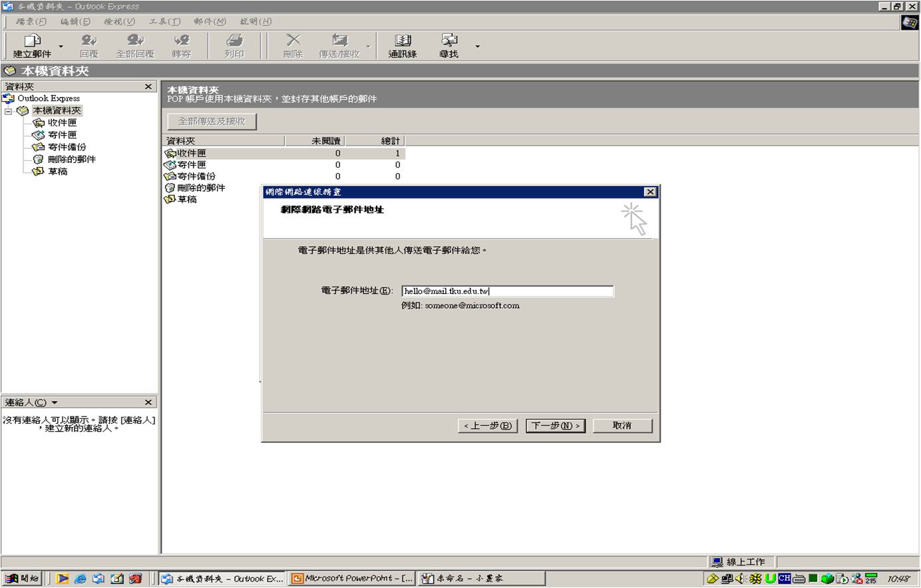Close the 資料夾 pane
Image resolution: width=921 pixels, height=588 pixels.
[148, 86]
